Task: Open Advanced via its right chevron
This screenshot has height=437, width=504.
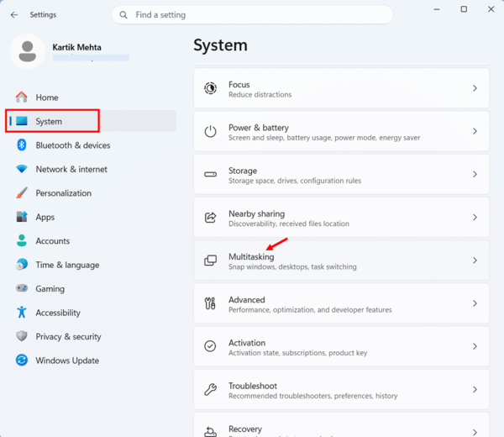Action: 475,303
